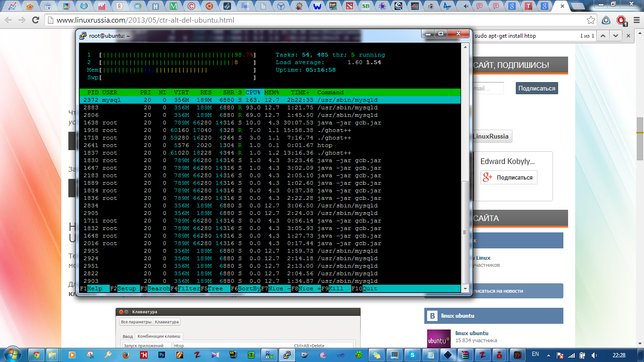Select process row PID 2883 mysqld
The width and height of the screenshot is (644, 362).
(270, 107)
